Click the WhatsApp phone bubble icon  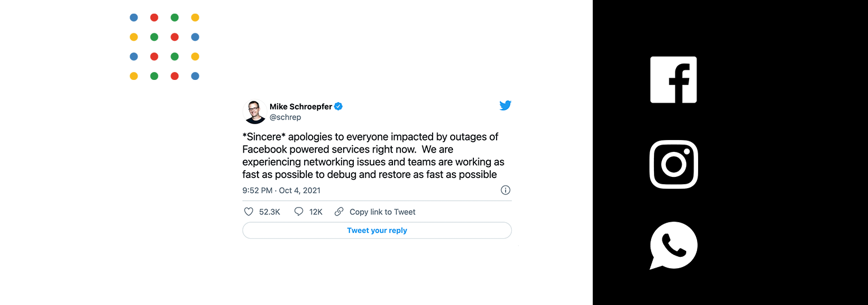[x=673, y=245]
